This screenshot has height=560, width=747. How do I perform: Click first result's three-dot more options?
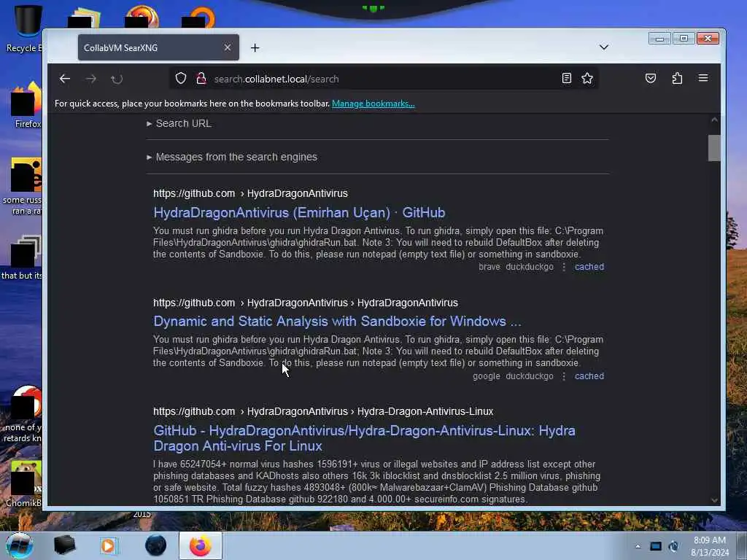pos(564,267)
